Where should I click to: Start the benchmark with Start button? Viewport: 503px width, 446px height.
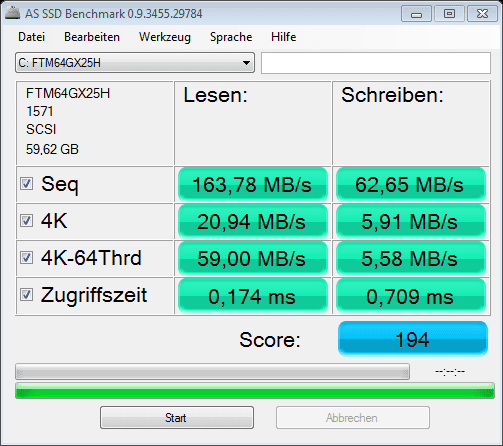(x=177, y=417)
